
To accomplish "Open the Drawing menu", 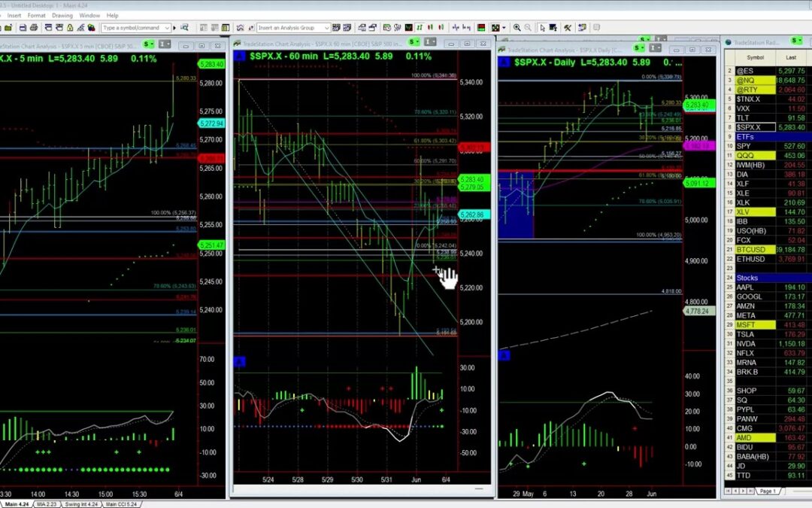I will (62, 16).
